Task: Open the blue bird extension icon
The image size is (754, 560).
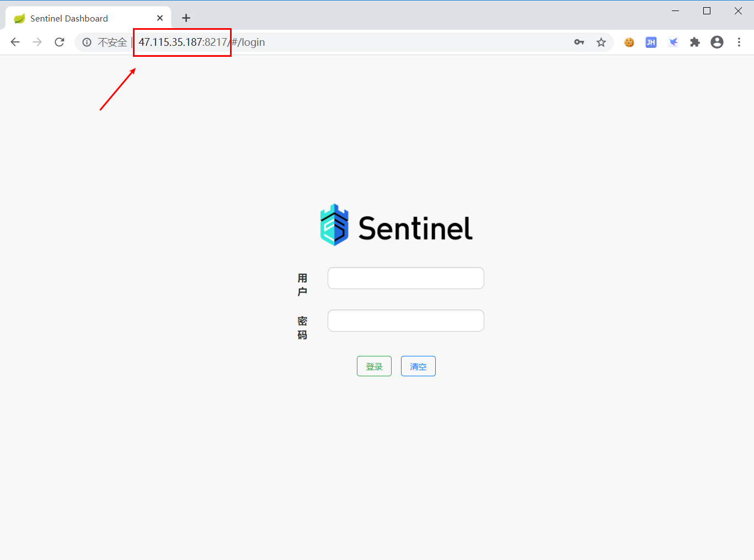Action: 673,42
